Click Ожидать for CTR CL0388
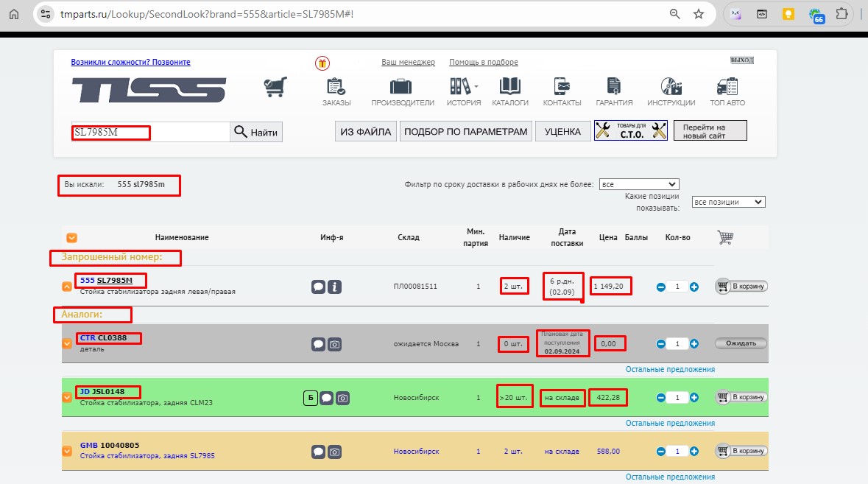 click(x=741, y=343)
